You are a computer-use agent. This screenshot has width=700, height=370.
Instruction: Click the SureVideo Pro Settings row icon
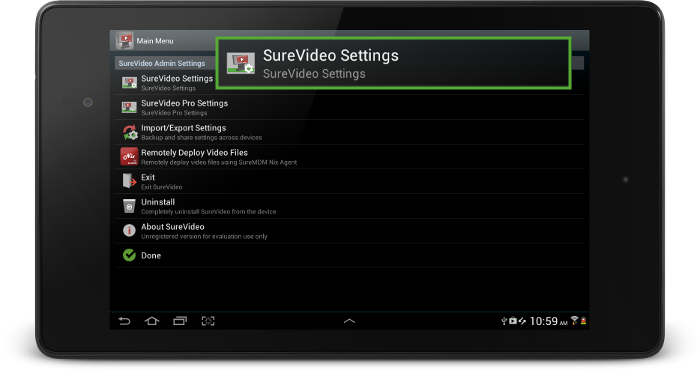(129, 107)
